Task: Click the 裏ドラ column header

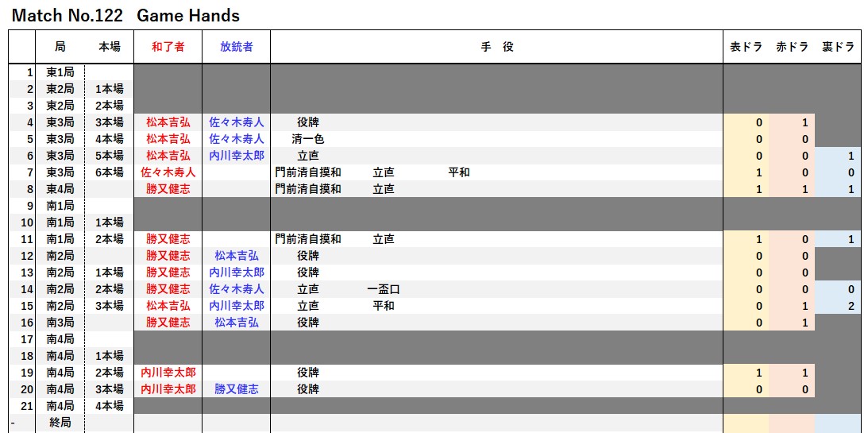Action: (838, 47)
